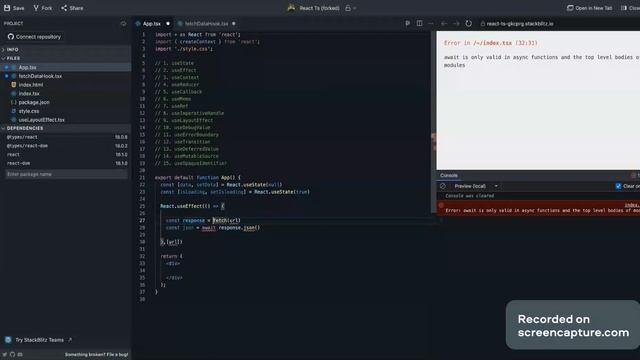
Task: Open App.tsx in the file tree
Action: pyautogui.click(x=27, y=67)
